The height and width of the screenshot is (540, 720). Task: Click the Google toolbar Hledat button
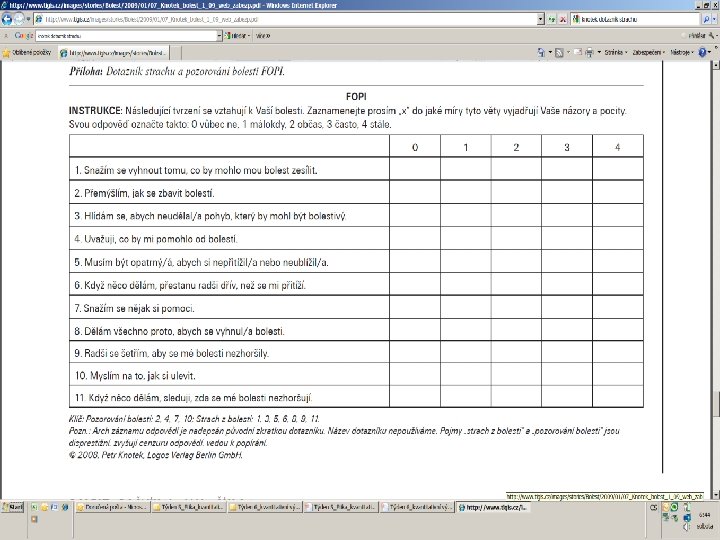point(237,35)
